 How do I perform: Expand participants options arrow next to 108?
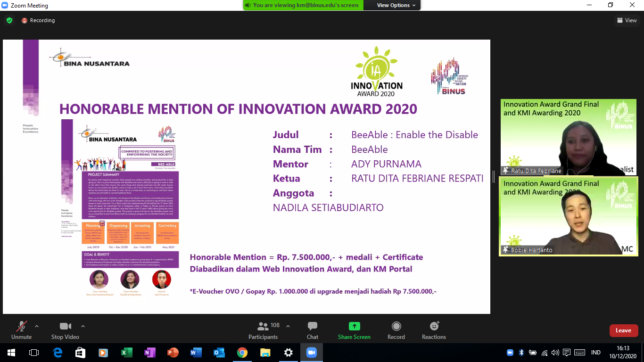click(288, 326)
